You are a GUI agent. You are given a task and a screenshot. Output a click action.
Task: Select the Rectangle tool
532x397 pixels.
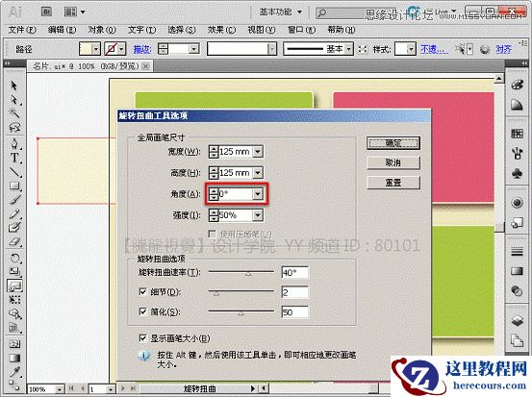click(x=14, y=186)
